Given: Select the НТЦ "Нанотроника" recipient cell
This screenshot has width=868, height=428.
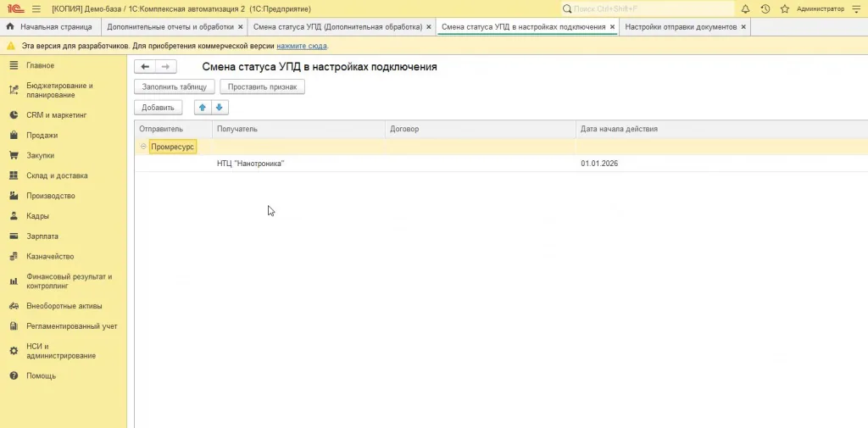Looking at the screenshot, I should [x=298, y=164].
